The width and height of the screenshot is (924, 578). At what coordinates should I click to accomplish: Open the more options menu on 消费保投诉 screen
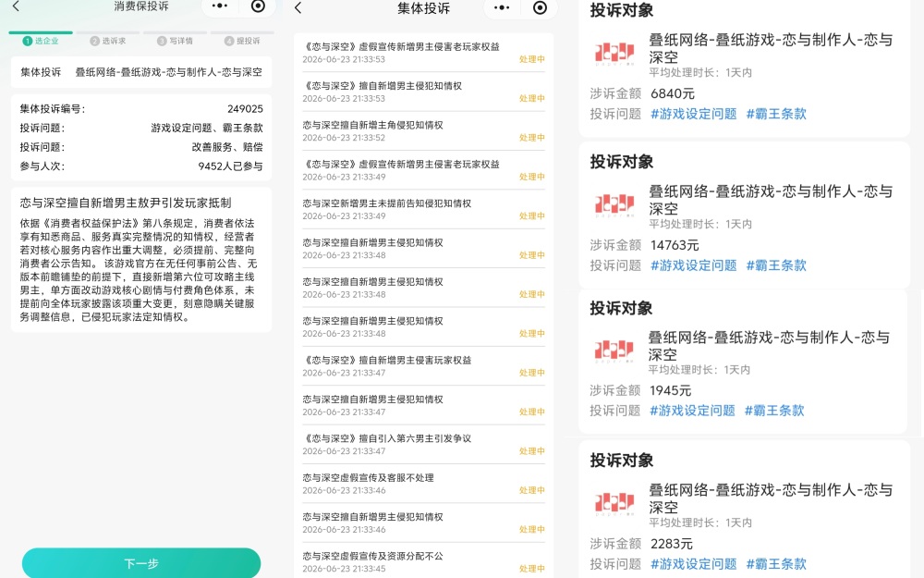click(220, 6)
